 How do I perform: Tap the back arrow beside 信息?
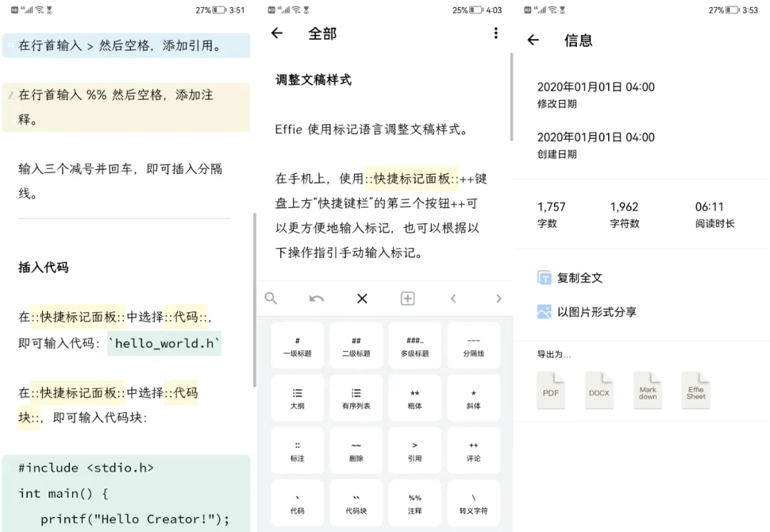point(533,40)
